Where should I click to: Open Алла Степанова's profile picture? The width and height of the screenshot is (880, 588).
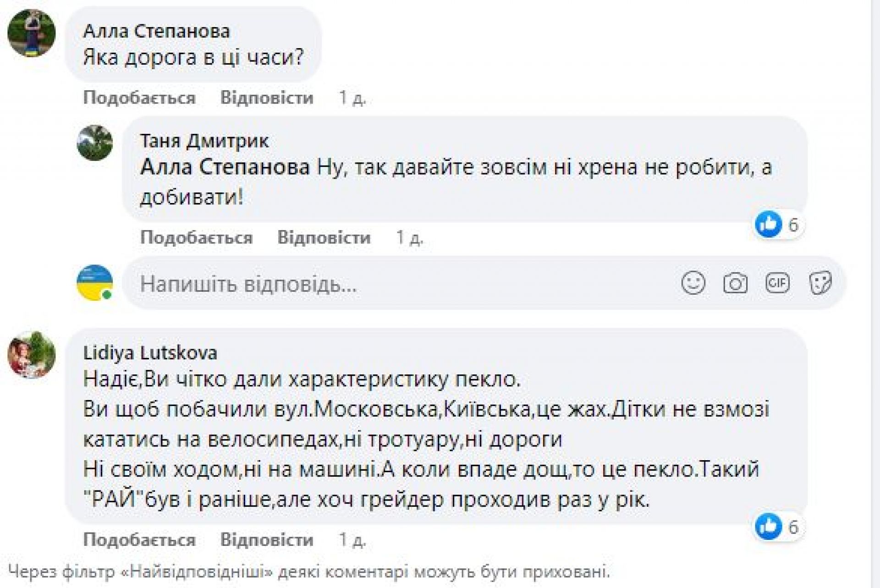[31, 33]
